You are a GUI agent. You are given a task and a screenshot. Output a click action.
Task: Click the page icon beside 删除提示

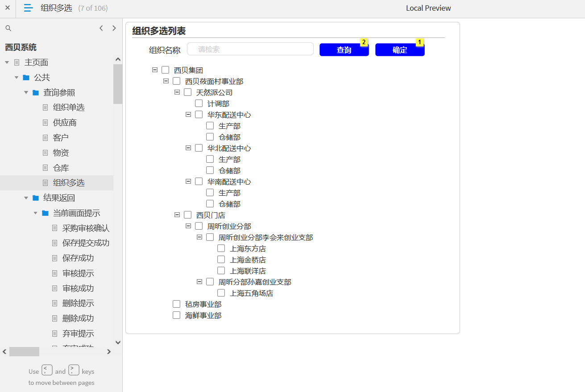[x=55, y=304]
